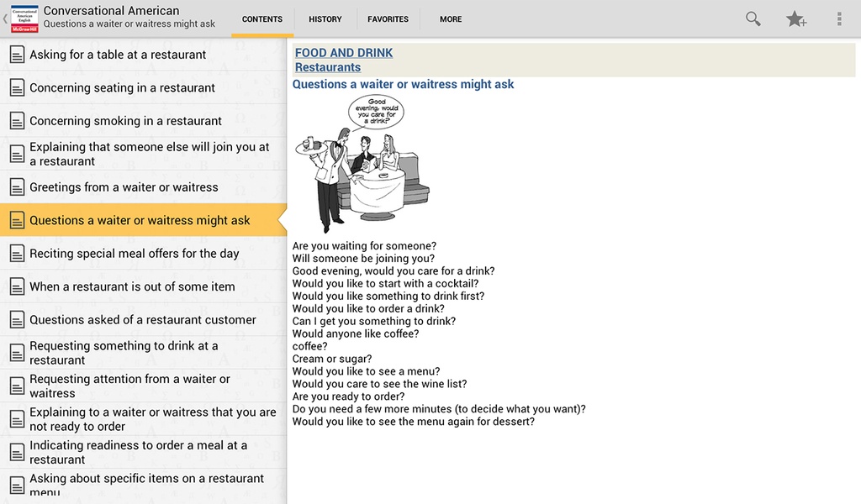The width and height of the screenshot is (861, 504).
Task: Open the search magnifier icon
Action: pyautogui.click(x=753, y=18)
